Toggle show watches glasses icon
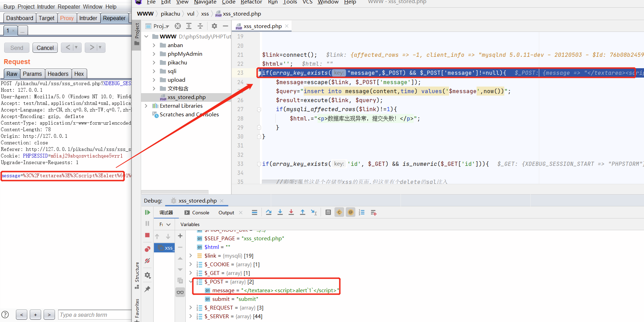This screenshot has height=322, width=644. (x=180, y=292)
